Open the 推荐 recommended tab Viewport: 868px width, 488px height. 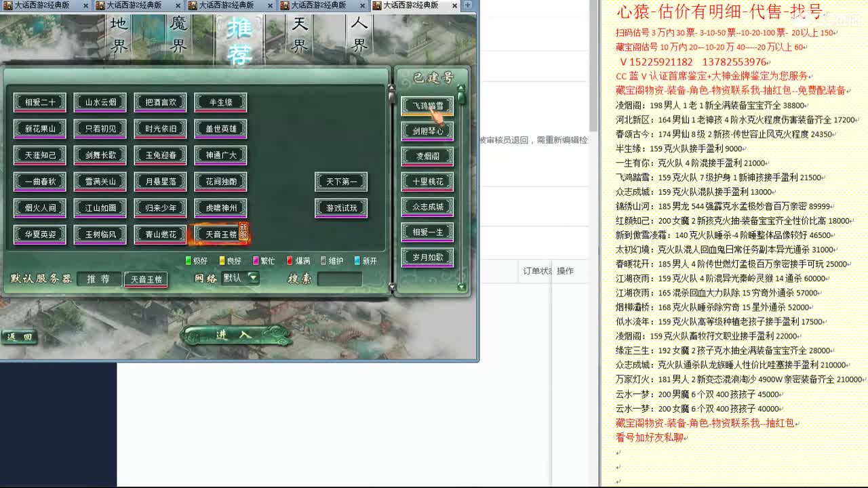(x=239, y=41)
